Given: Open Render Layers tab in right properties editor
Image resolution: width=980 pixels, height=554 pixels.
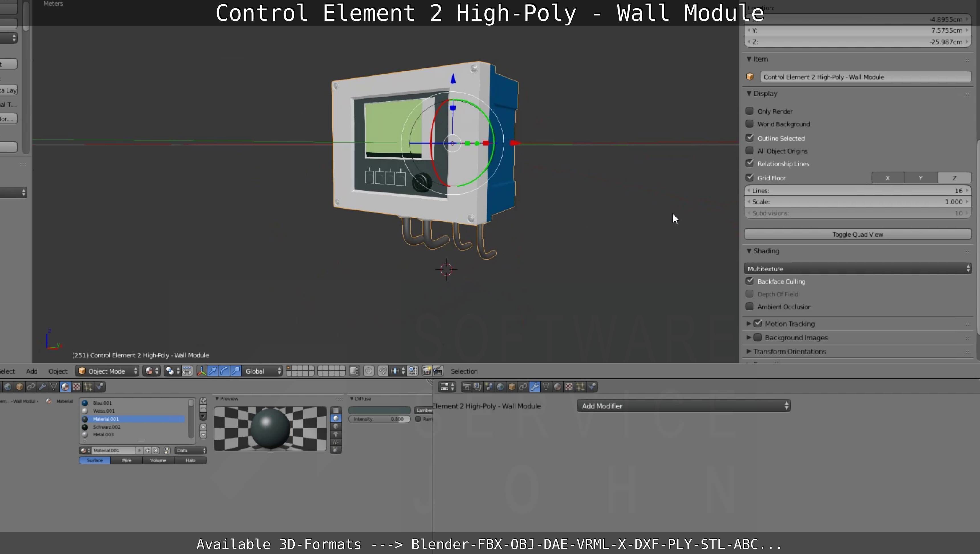Looking at the screenshot, I should tap(477, 387).
